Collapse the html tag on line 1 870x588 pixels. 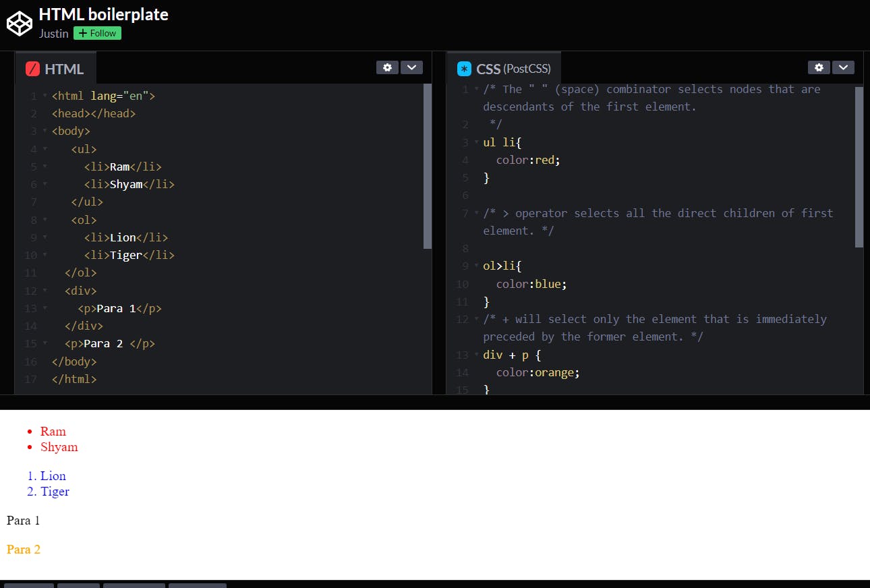click(45, 96)
